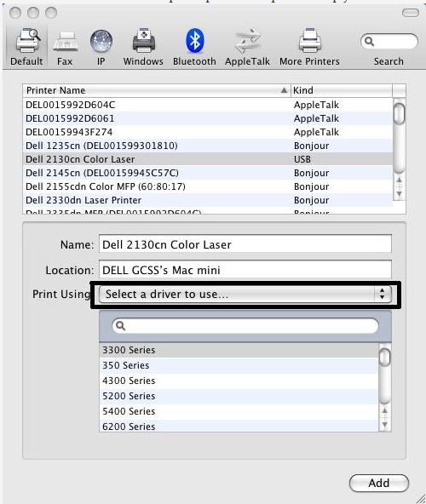The height and width of the screenshot is (504, 426).
Task: Click the Name text field
Action: click(x=245, y=244)
